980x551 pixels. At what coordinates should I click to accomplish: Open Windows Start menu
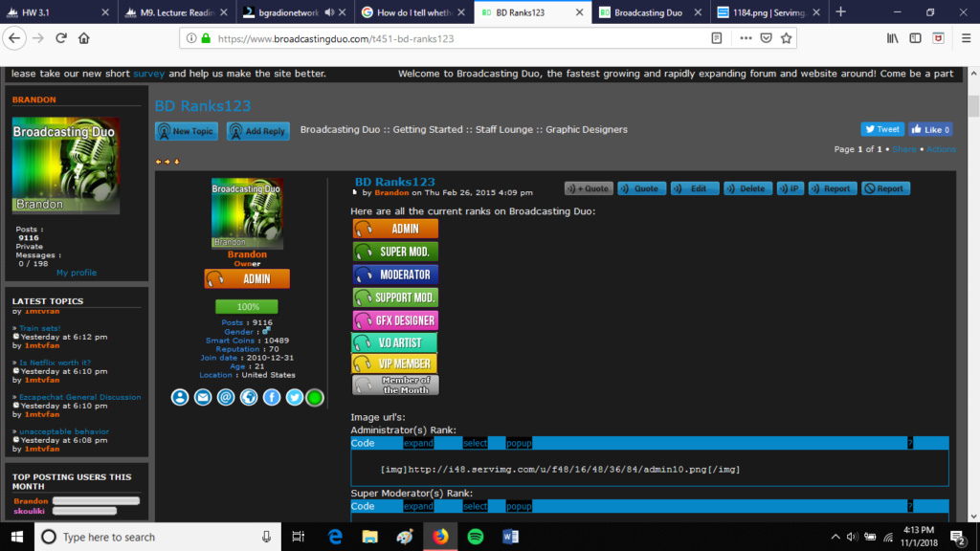coord(17,537)
